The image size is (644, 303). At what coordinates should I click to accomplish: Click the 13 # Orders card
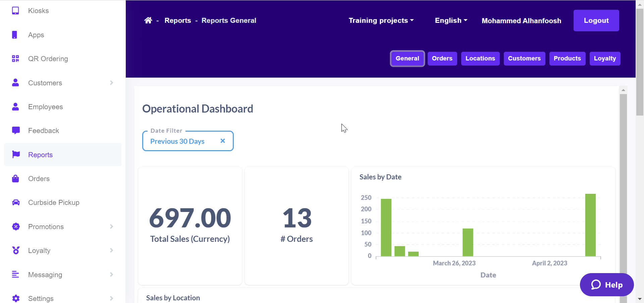297,226
